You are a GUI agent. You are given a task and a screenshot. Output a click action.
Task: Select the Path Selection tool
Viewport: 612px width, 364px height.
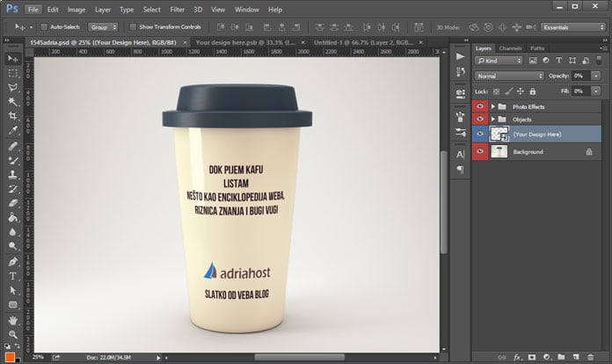(13, 290)
